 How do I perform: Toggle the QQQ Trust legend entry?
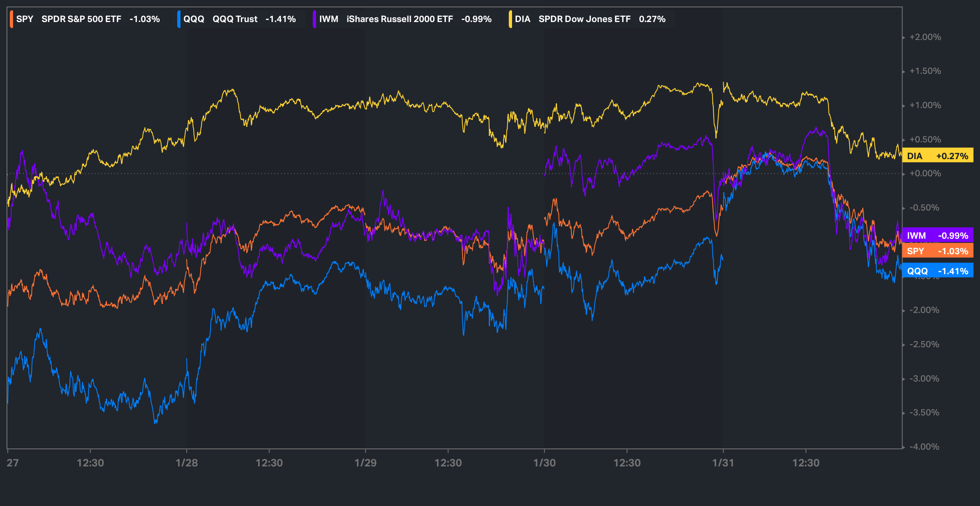[239, 19]
